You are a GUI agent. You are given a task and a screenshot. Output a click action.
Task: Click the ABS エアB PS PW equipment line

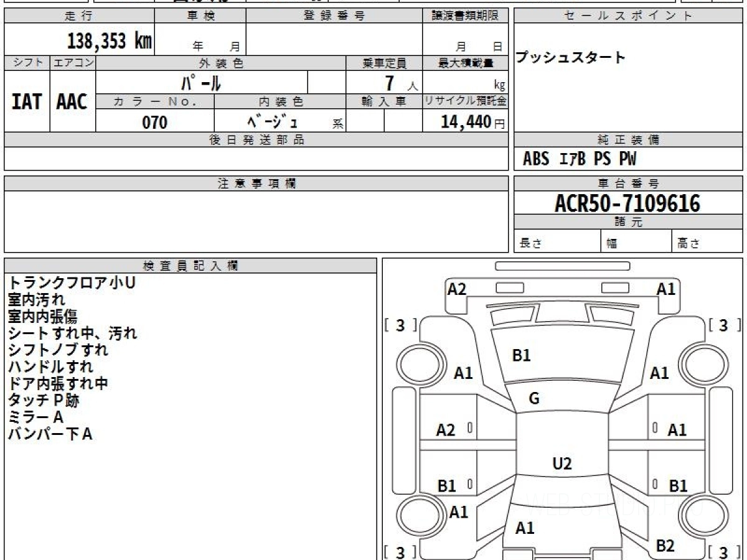click(580, 159)
